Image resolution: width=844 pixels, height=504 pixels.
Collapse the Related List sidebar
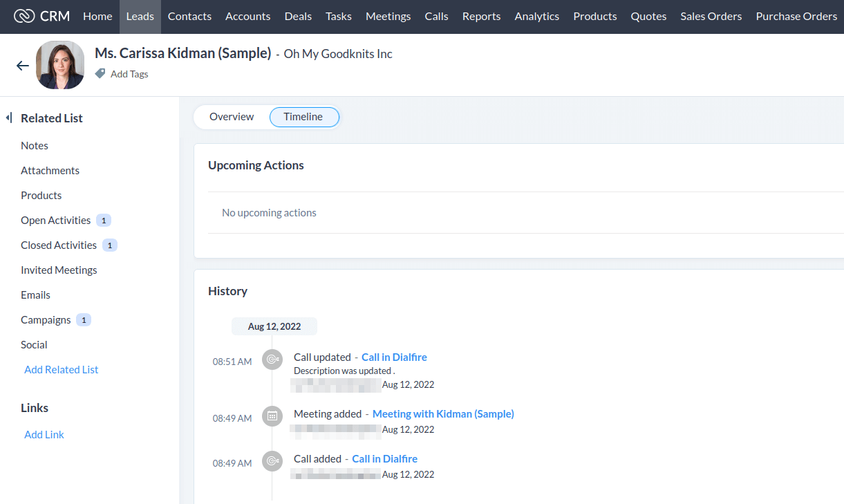(9, 118)
